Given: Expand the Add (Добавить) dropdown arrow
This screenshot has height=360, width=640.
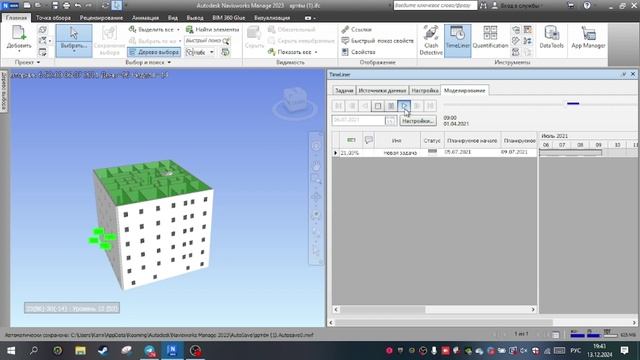Looking at the screenshot, I should (x=19, y=51).
